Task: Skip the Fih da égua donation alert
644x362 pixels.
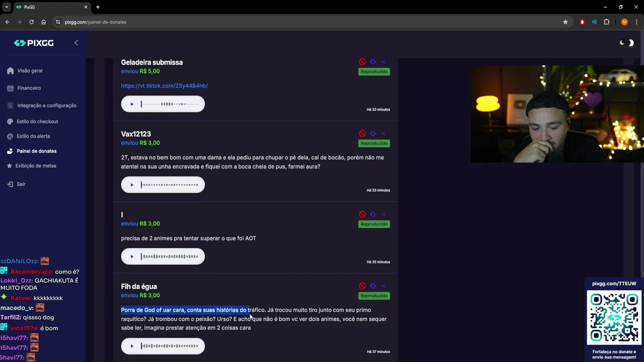Action: 383,286
